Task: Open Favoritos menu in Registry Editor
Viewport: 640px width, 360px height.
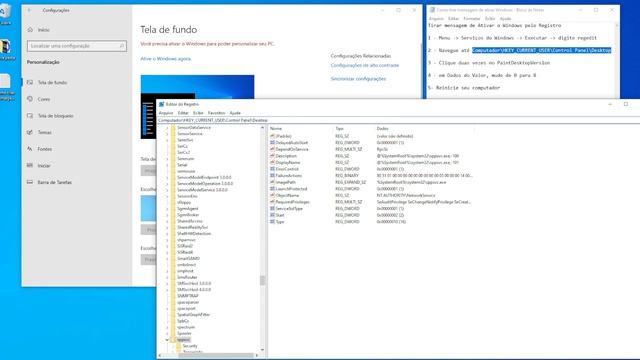Action: tap(216, 113)
